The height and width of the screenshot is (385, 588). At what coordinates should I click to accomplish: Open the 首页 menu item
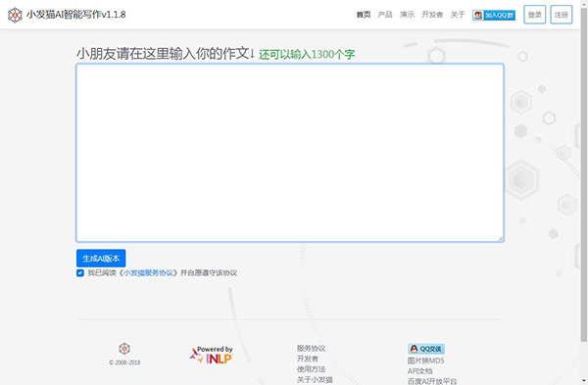tap(364, 15)
